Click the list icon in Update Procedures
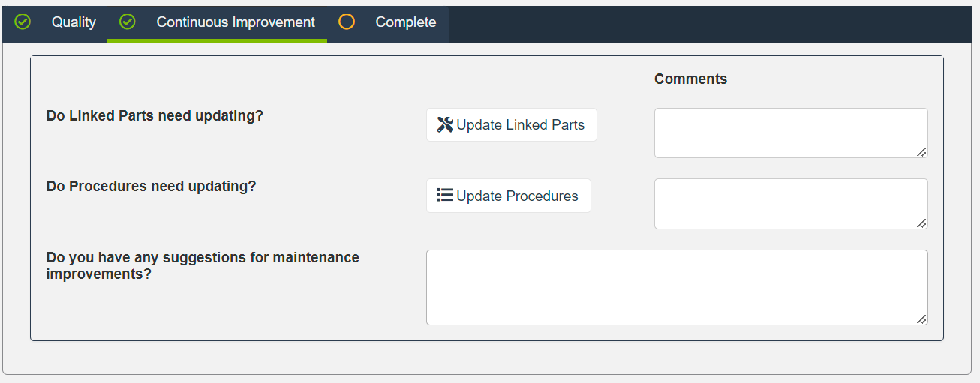Viewport: 980px width, 383px height. pyautogui.click(x=445, y=196)
